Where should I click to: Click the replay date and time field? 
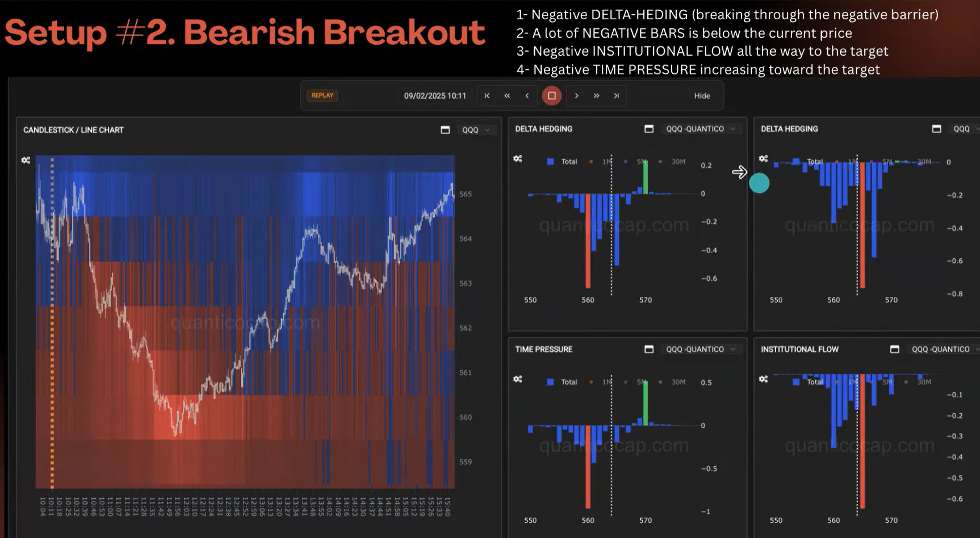[434, 96]
